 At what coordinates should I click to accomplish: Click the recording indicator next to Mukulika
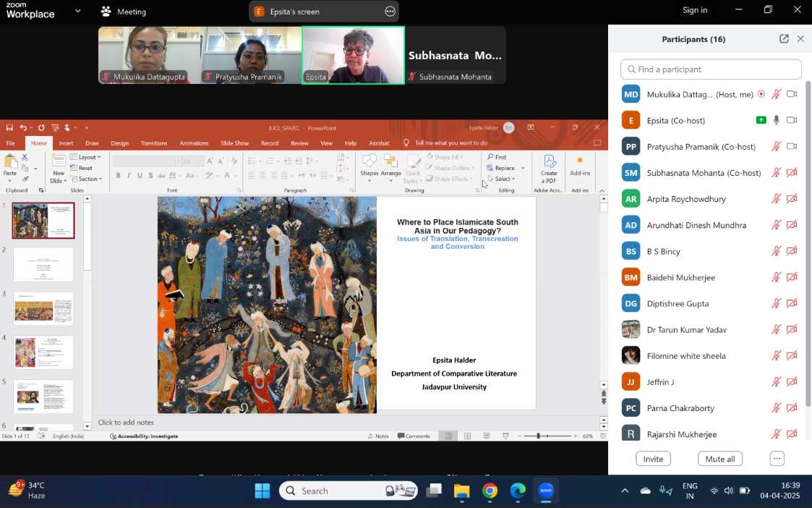pyautogui.click(x=761, y=94)
